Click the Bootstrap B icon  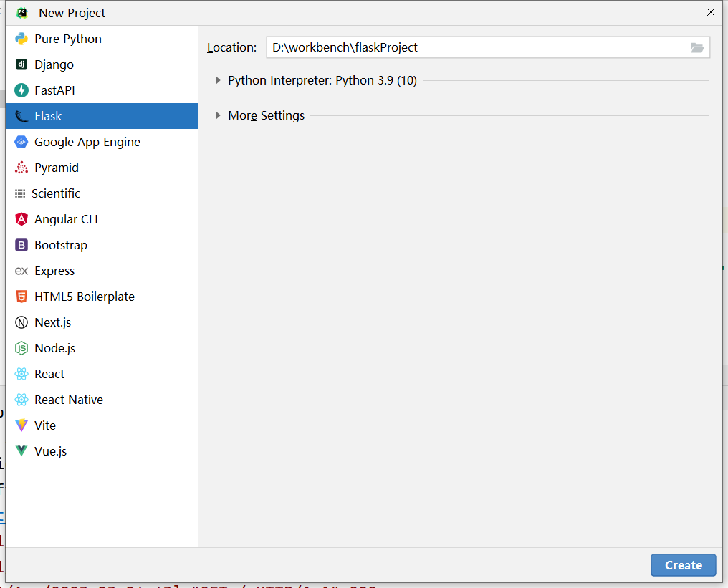coord(21,245)
